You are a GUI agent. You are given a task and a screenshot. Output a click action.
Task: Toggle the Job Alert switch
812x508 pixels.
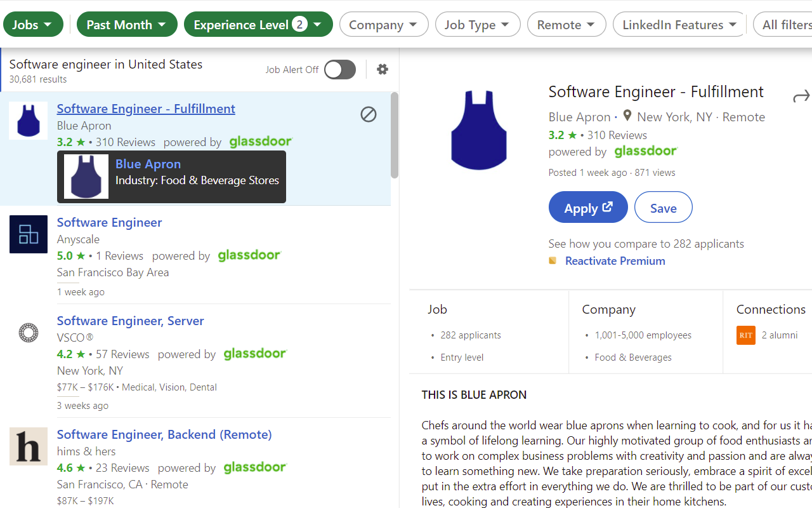(x=340, y=70)
